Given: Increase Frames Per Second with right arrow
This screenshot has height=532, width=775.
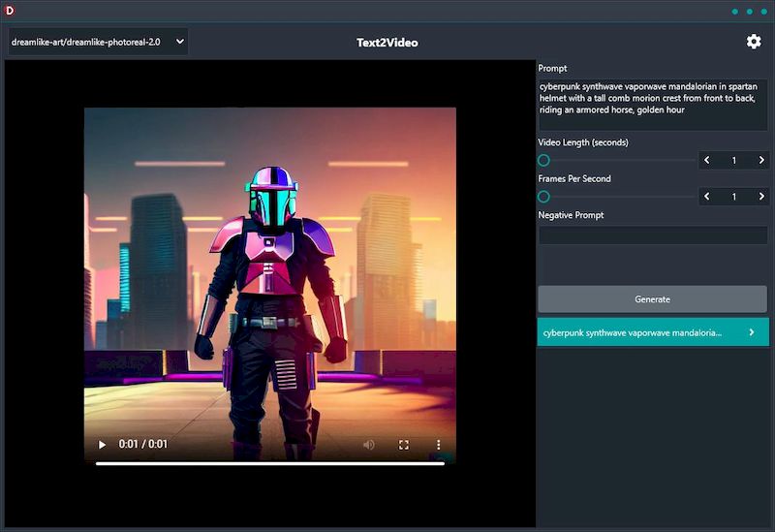Looking at the screenshot, I should 761,197.
